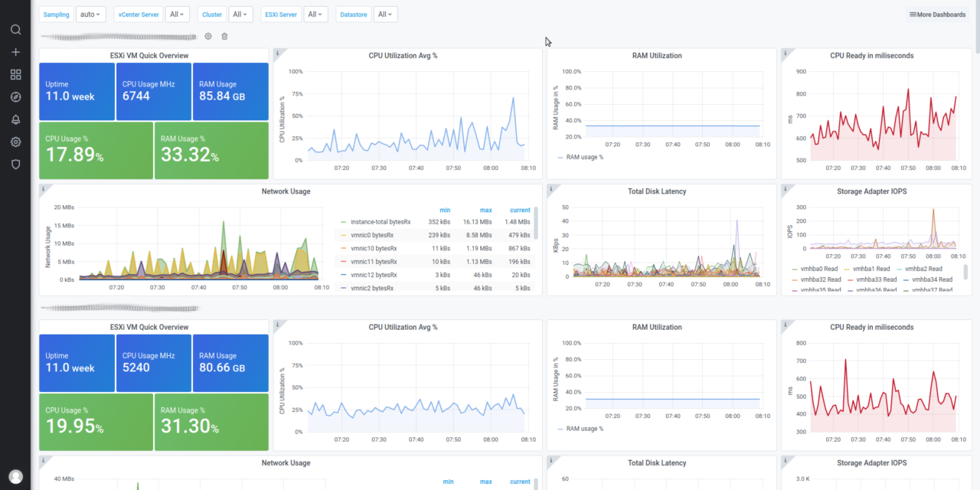Open the search icon in sidebar

point(15,30)
